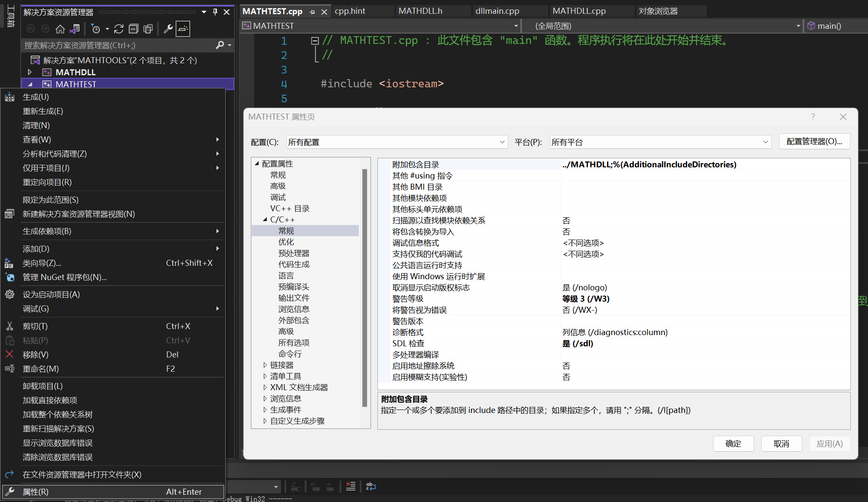Screen dimensions: 868x502
Task: Switch between solution and folder views icon
Action: point(75,29)
